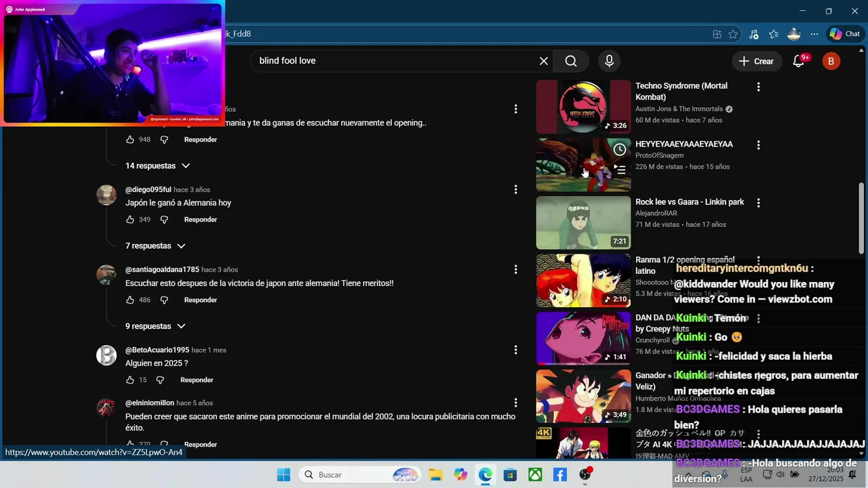Open options menu for @BetoAcuario1995 comment
This screenshot has width=868, height=488.
[x=515, y=350]
